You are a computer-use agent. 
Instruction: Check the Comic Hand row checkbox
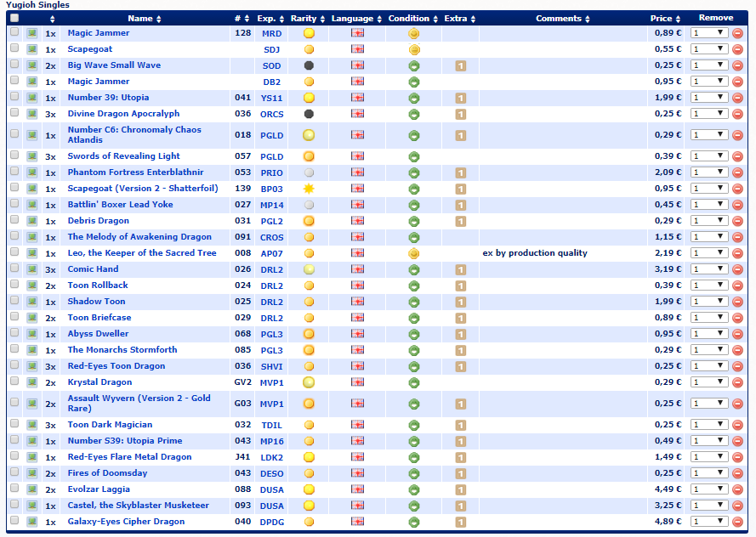click(x=14, y=268)
